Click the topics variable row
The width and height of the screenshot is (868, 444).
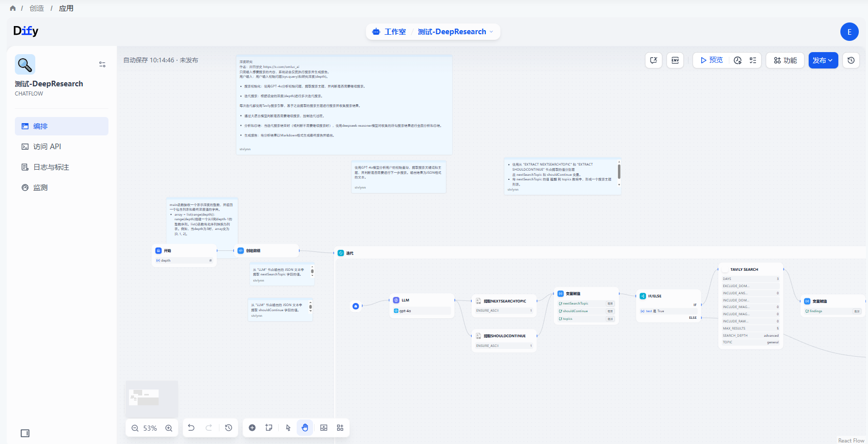(x=586, y=319)
